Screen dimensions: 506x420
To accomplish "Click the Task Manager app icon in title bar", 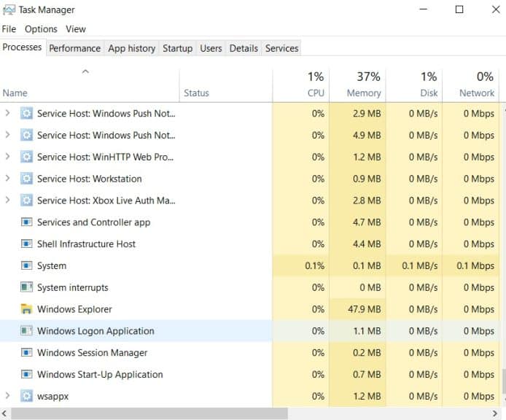I will click(x=9, y=10).
